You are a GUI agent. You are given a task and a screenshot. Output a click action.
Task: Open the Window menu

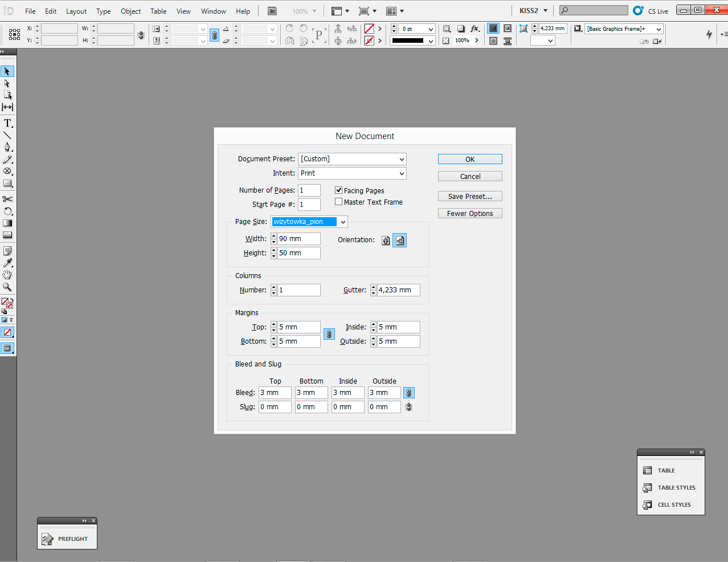[213, 11]
